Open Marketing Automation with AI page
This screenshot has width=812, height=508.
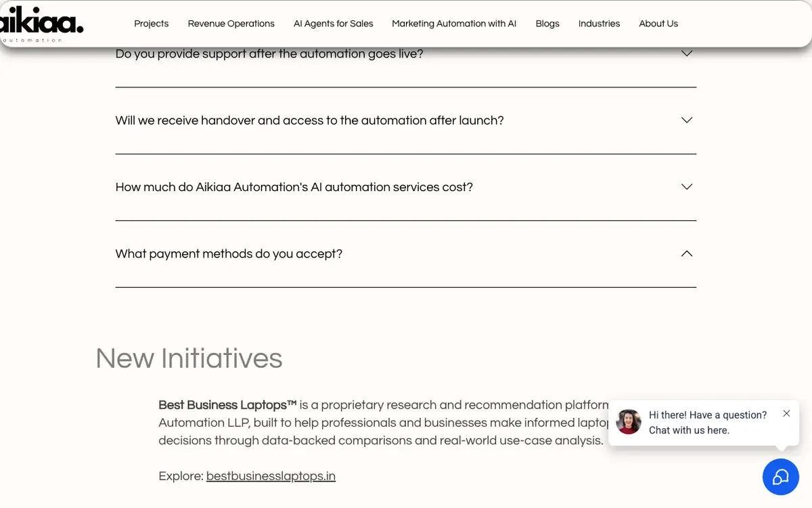(454, 24)
